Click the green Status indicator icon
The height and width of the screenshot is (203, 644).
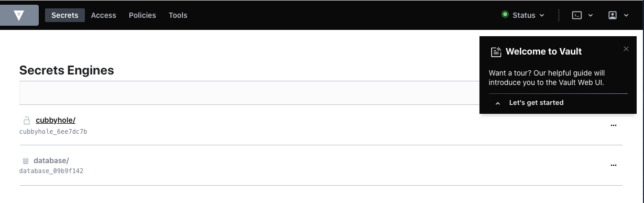click(x=505, y=15)
